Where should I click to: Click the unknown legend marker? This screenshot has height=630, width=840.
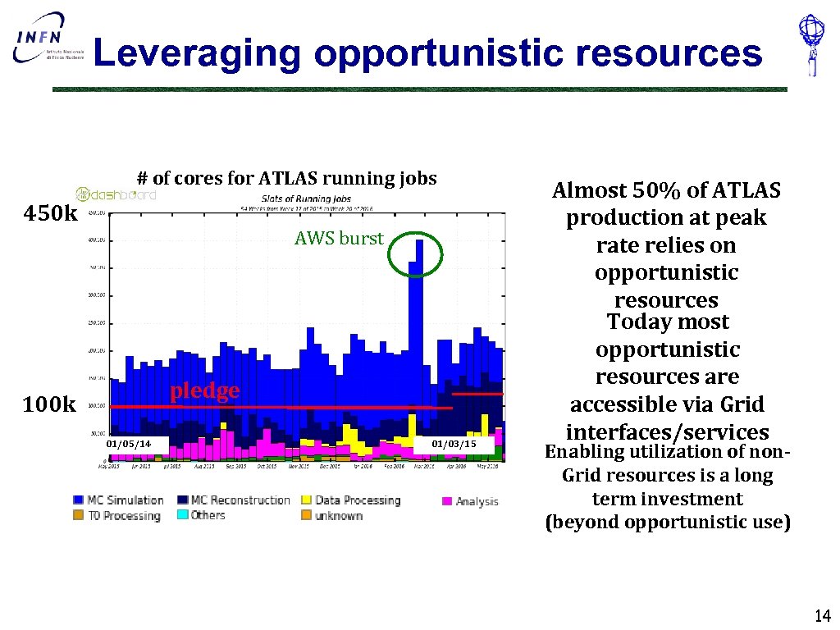pos(307,516)
